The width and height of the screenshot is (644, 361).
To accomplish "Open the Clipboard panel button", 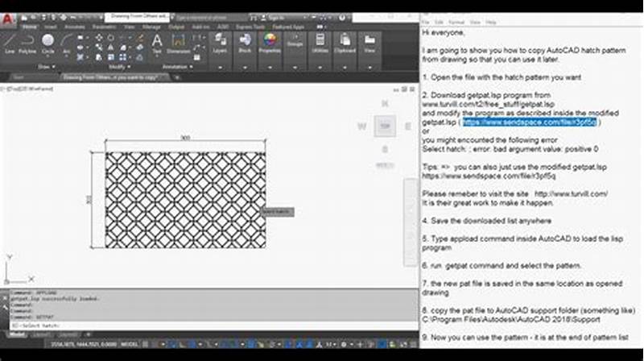I will [x=345, y=44].
